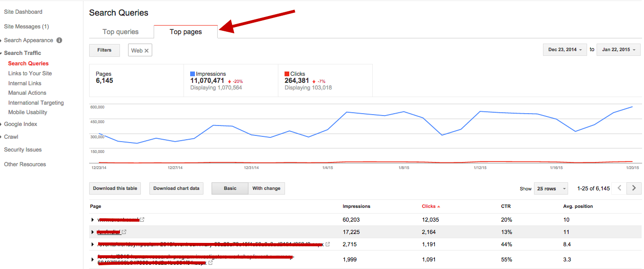Select the Top pages tab
Screen dimensions: 644x269
(x=186, y=32)
